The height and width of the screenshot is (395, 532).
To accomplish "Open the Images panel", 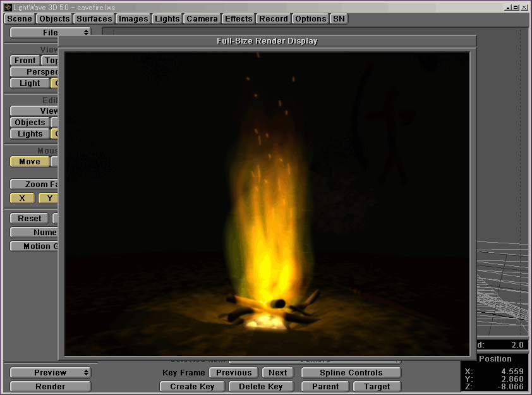I will tap(133, 19).
